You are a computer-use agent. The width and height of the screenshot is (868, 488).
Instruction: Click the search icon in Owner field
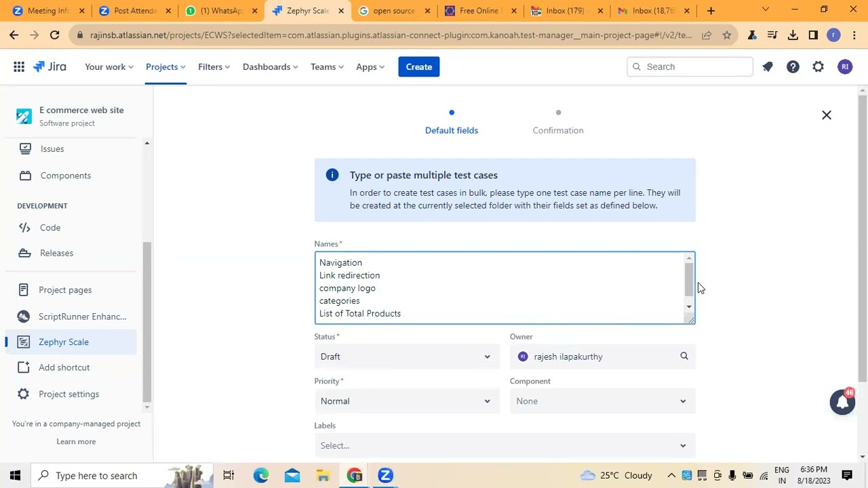pyautogui.click(x=684, y=356)
